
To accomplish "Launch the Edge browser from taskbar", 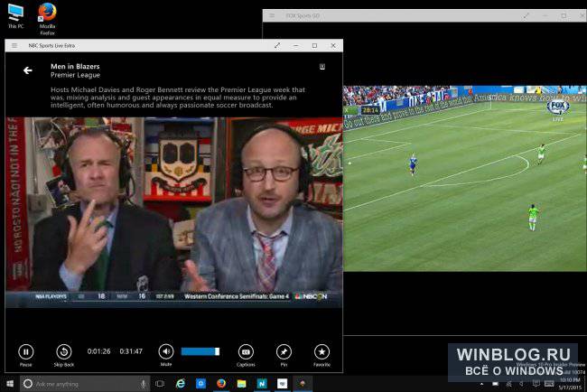I will click(181, 384).
